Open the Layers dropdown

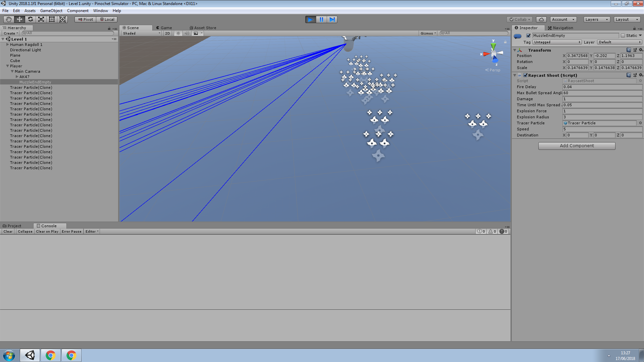point(596,19)
